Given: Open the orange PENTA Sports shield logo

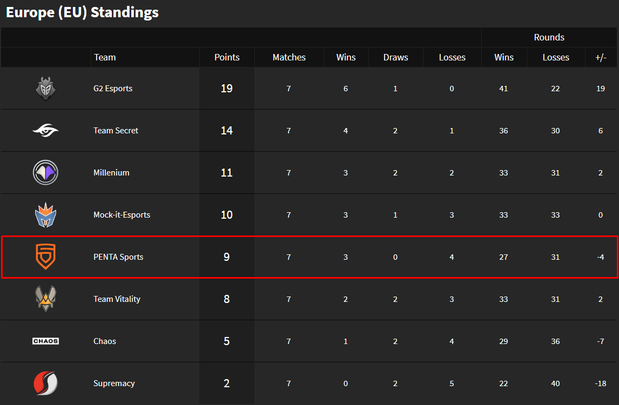Looking at the screenshot, I should coord(45,257).
